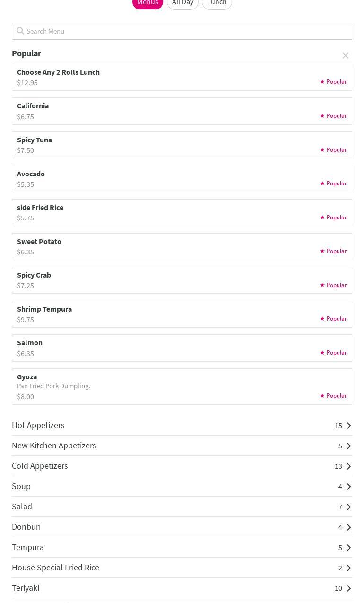364x603 pixels.
Task: Click the star icon beside Avocado
Action: point(322,183)
